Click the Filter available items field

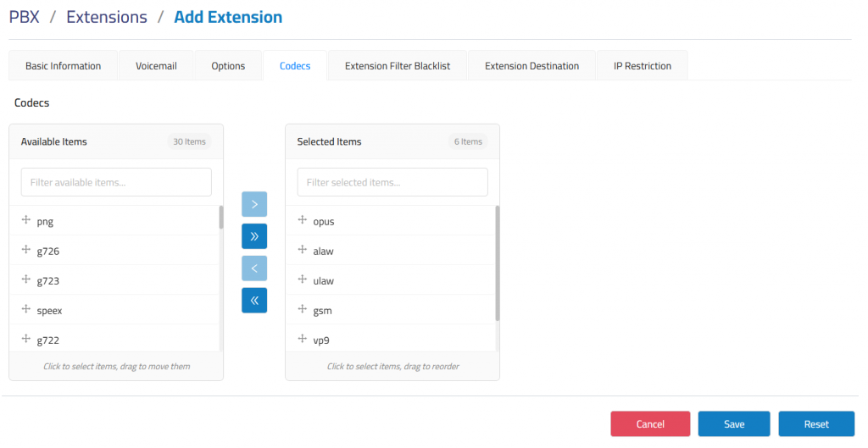click(116, 182)
